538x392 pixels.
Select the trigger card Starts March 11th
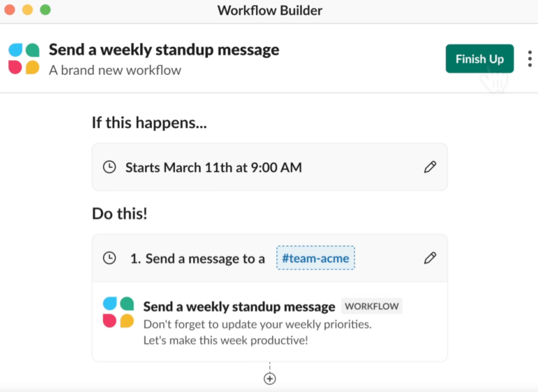click(x=214, y=167)
